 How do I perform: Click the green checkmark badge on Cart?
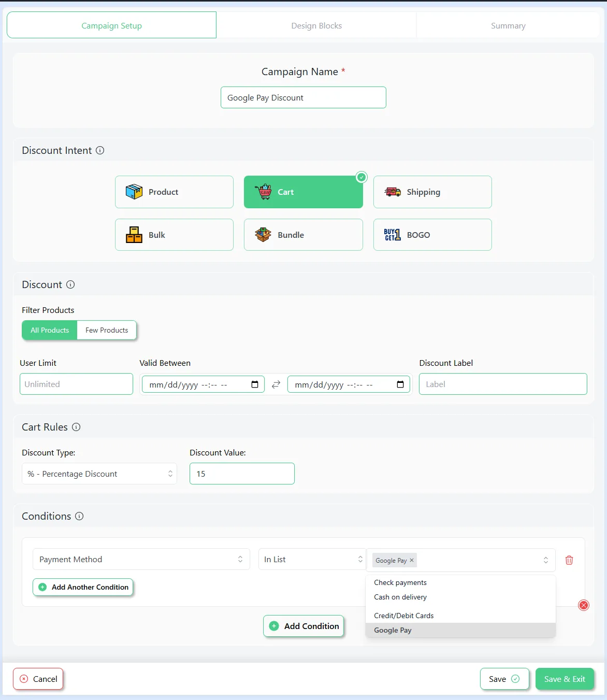point(362,177)
